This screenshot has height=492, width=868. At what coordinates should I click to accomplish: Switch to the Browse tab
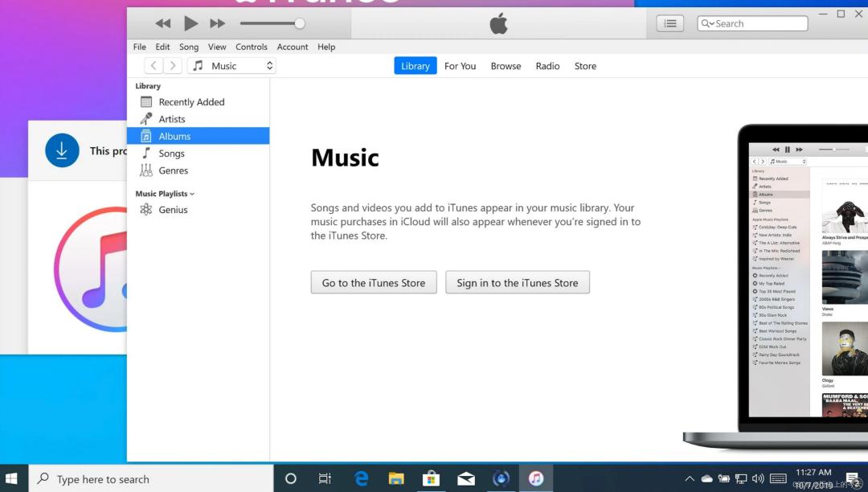pyautogui.click(x=506, y=66)
